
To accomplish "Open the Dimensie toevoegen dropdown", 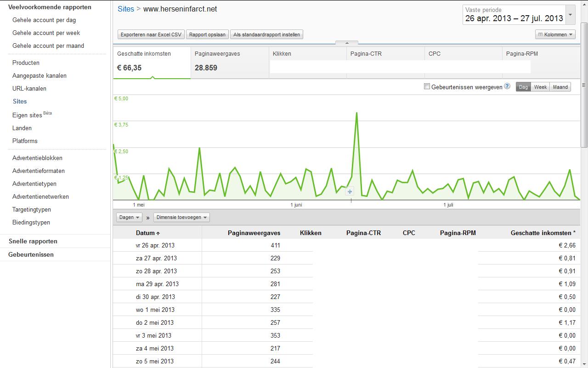I will pyautogui.click(x=181, y=217).
